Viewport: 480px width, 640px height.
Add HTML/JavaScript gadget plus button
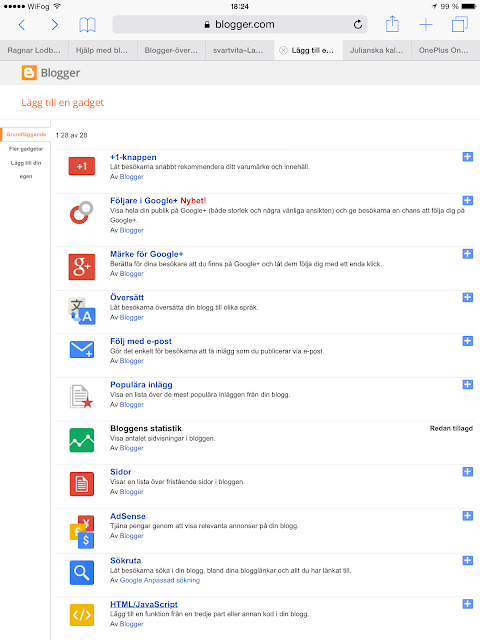(x=468, y=604)
